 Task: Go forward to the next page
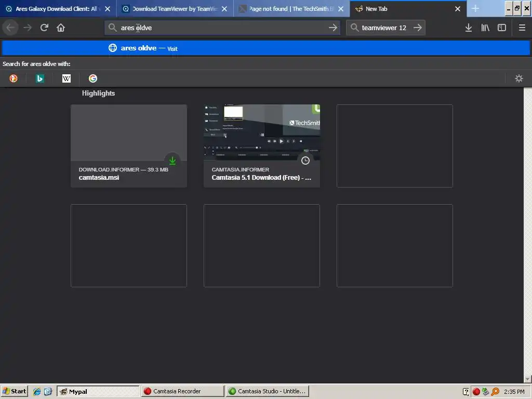click(28, 28)
